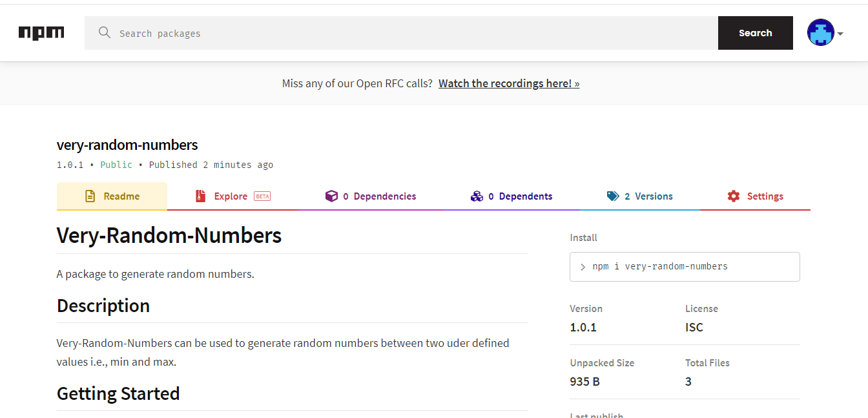Screen dimensions: 868x418
Task: Click the Dependencies cube icon
Action: pos(331,196)
